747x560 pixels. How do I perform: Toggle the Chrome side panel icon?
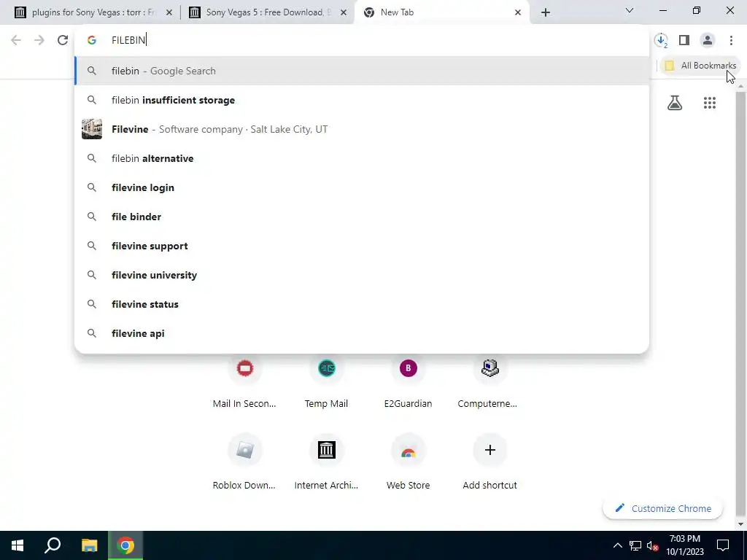click(x=684, y=40)
